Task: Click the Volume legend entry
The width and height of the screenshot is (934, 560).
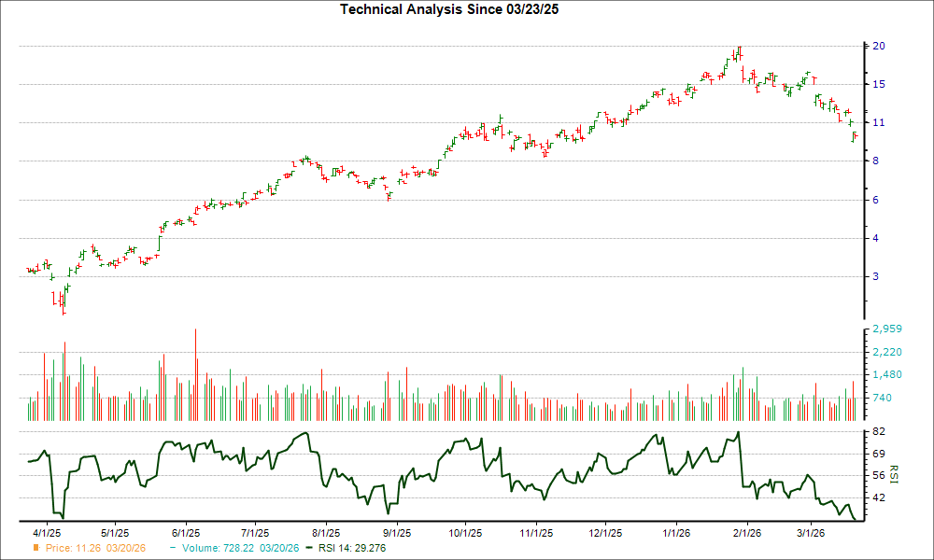Action: coord(233,548)
